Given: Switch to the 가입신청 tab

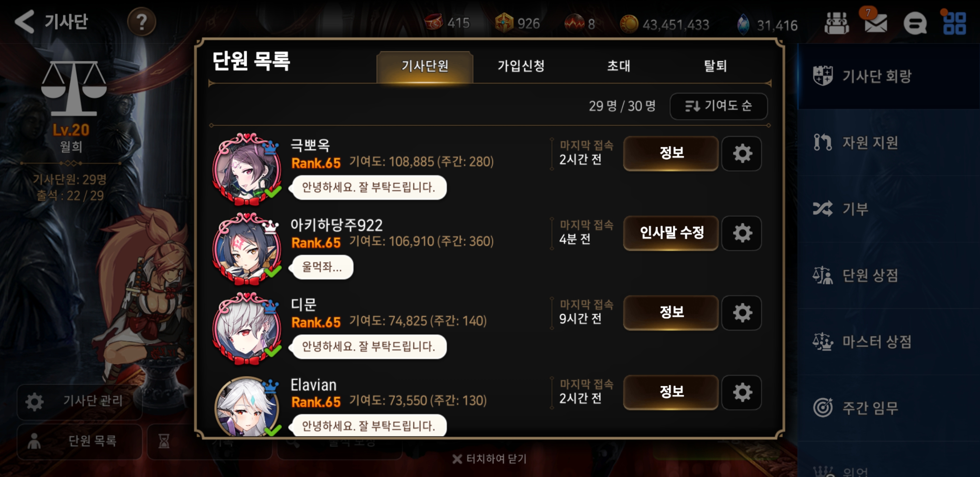Looking at the screenshot, I should 521,66.
